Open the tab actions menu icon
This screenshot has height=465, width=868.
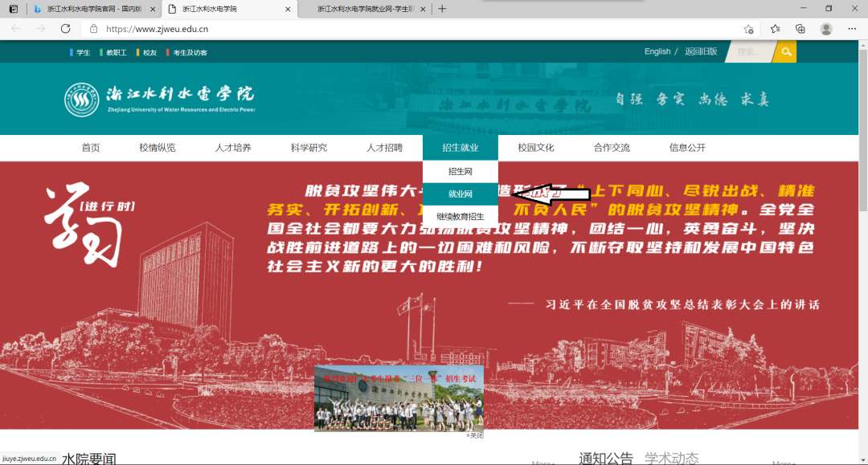[14, 9]
